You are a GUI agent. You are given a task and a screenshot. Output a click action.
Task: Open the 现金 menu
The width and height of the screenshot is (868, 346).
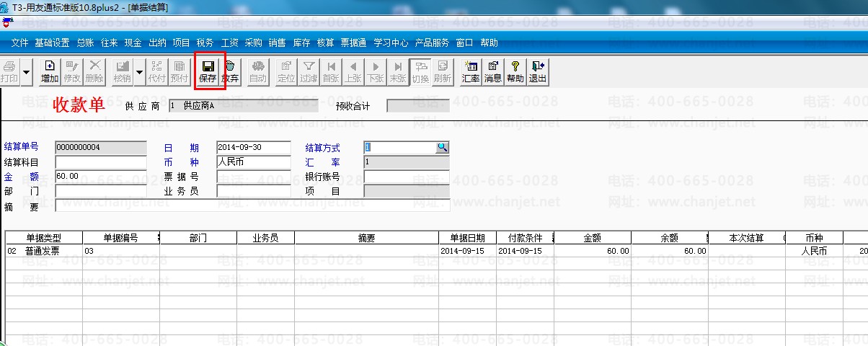133,43
